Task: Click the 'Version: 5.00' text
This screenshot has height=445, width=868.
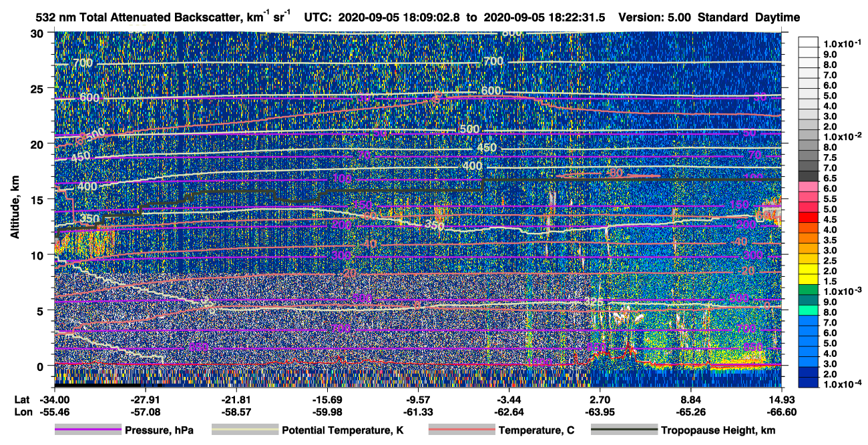Action: (654, 17)
